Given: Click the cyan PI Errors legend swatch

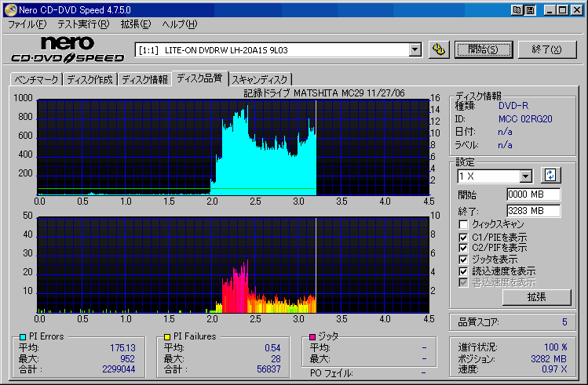Looking at the screenshot, I should (x=23, y=336).
